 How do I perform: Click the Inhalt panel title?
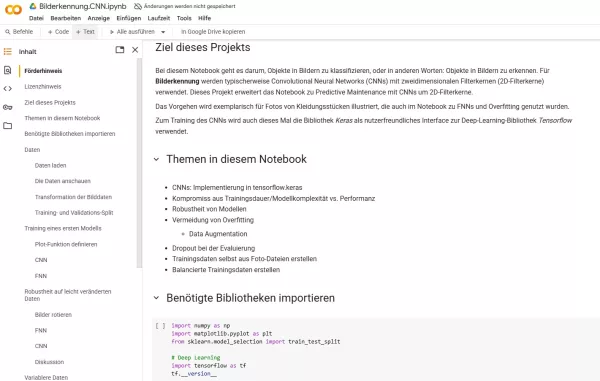point(28,52)
